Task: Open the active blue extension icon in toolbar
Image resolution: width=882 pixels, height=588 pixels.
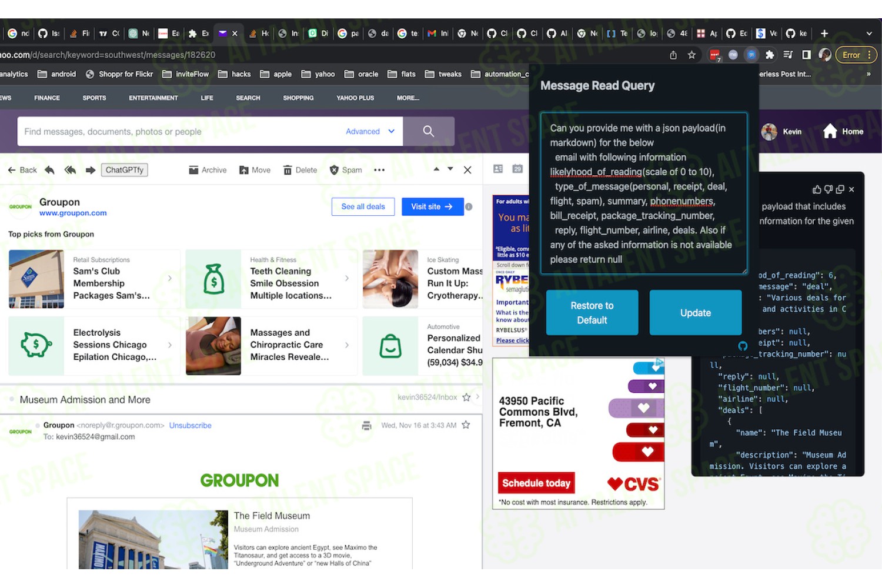Action: [x=751, y=55]
